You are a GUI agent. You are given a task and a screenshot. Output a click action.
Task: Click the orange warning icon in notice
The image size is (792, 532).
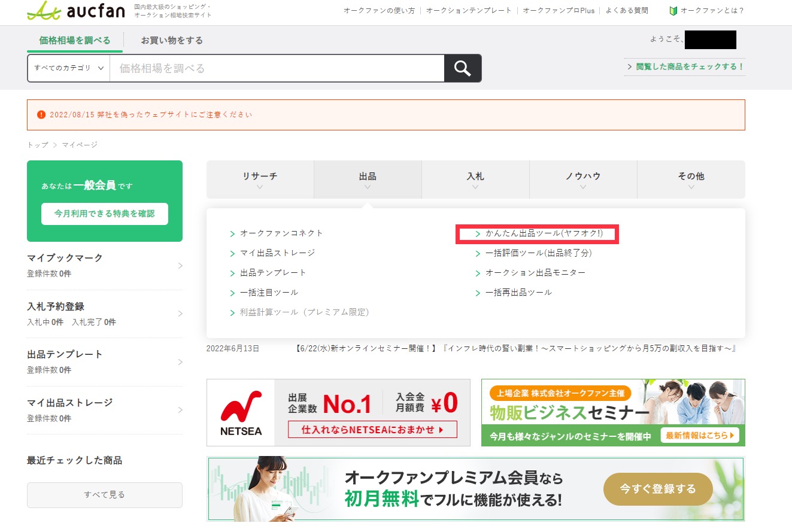(x=41, y=114)
